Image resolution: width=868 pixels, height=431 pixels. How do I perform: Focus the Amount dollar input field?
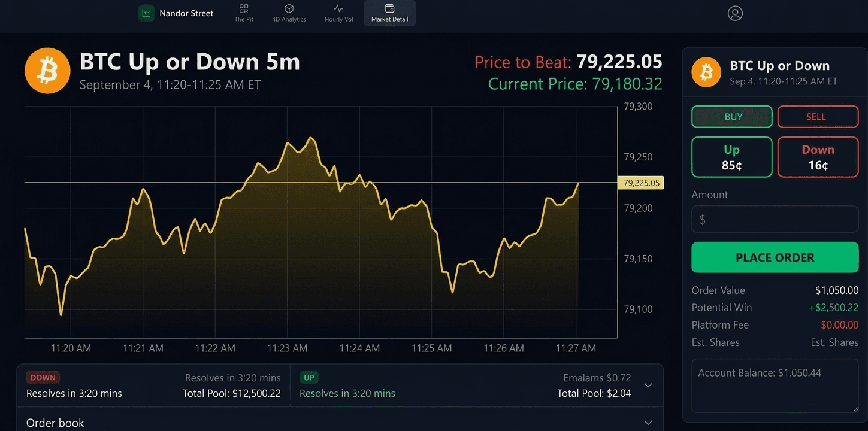click(x=775, y=219)
